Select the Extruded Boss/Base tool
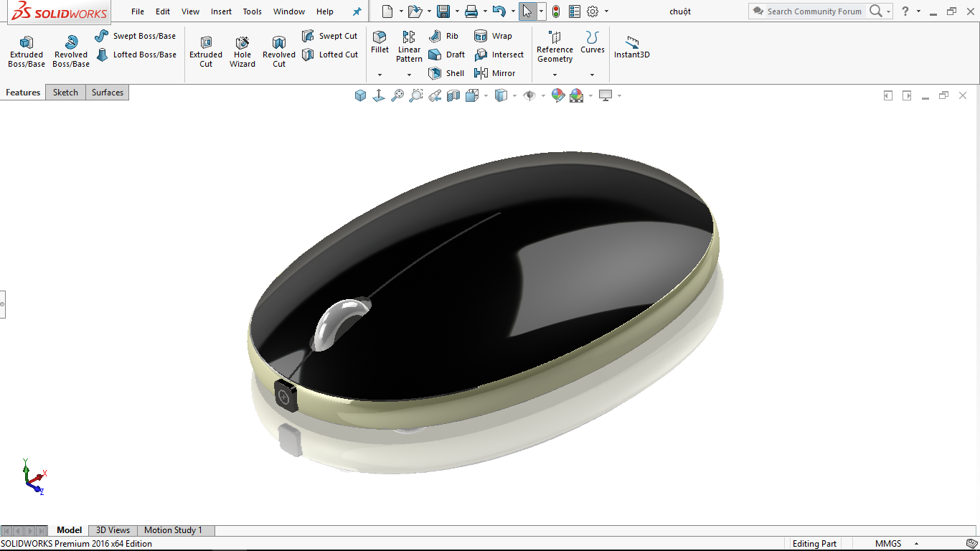980x551 pixels. tap(27, 52)
